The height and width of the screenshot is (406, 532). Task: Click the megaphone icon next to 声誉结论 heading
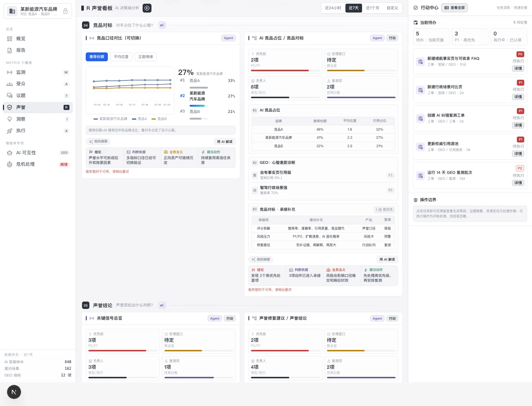pyautogui.click(x=162, y=305)
